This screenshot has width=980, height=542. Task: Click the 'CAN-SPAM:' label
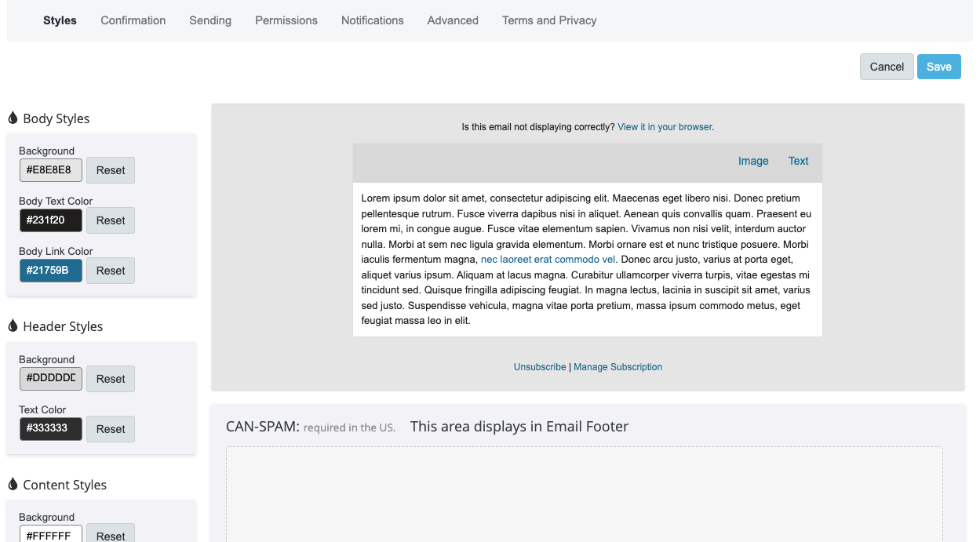(263, 427)
